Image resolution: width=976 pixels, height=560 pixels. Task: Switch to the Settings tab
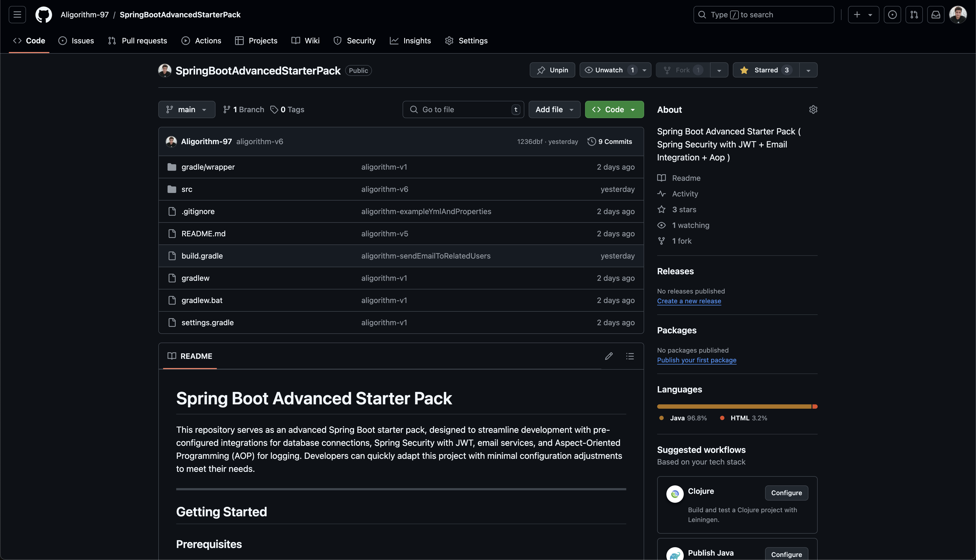coord(466,41)
